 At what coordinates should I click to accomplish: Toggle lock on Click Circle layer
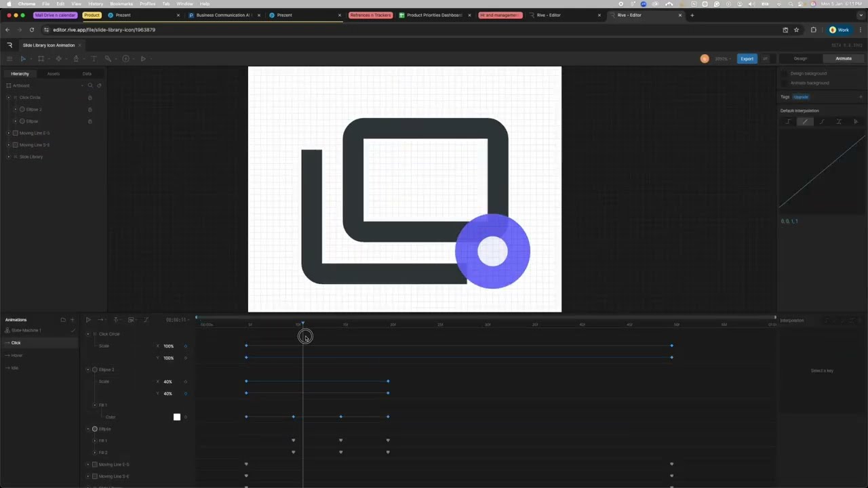tap(90, 98)
